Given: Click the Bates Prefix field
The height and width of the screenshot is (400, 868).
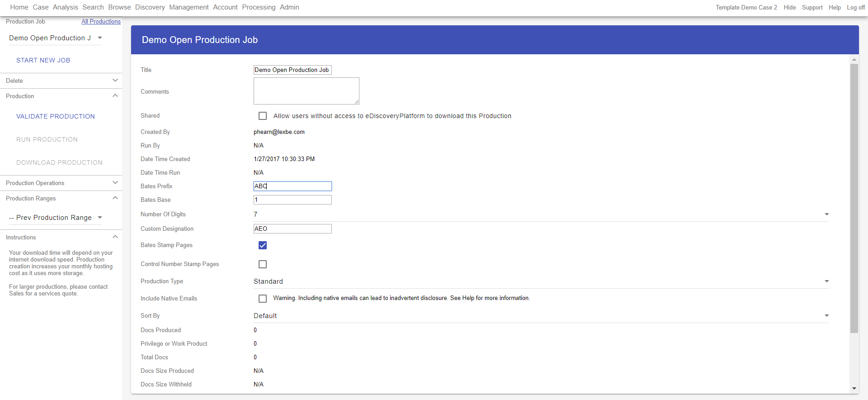Looking at the screenshot, I should (292, 186).
